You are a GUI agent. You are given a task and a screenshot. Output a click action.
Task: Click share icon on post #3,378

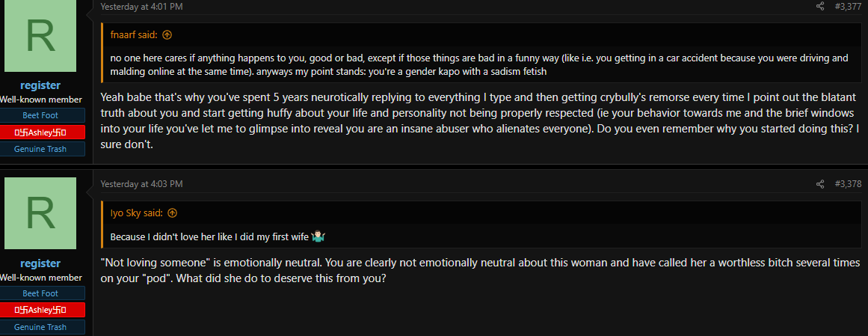(820, 183)
